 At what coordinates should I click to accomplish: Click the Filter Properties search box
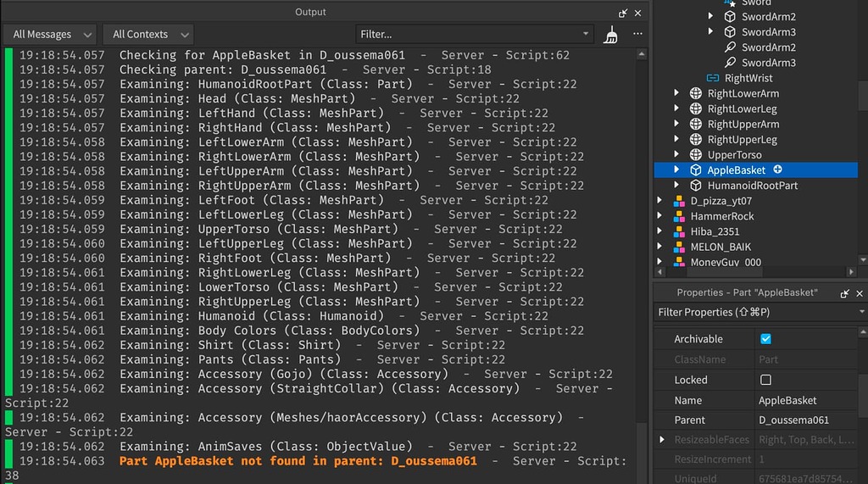pyautogui.click(x=754, y=312)
